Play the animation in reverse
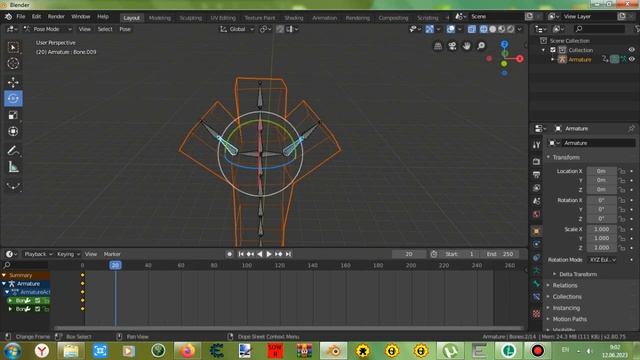The height and width of the screenshot is (360, 640). coord(260,254)
